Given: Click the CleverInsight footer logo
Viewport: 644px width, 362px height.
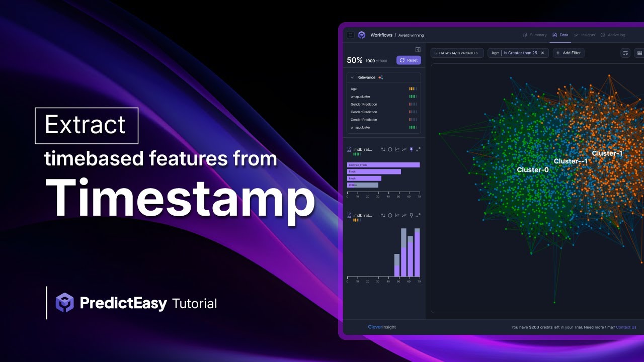Looking at the screenshot, I should coord(382,327).
